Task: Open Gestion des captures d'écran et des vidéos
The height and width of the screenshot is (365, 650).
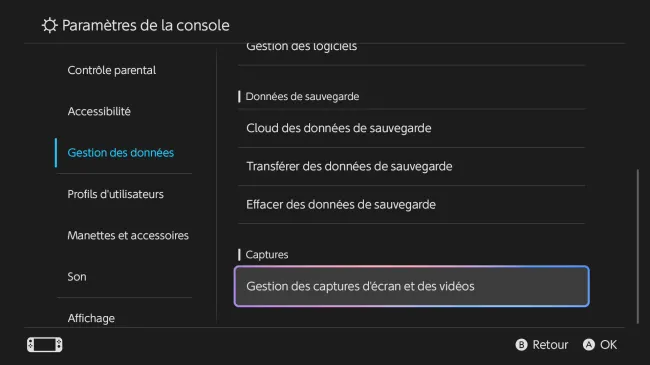Action: point(411,286)
